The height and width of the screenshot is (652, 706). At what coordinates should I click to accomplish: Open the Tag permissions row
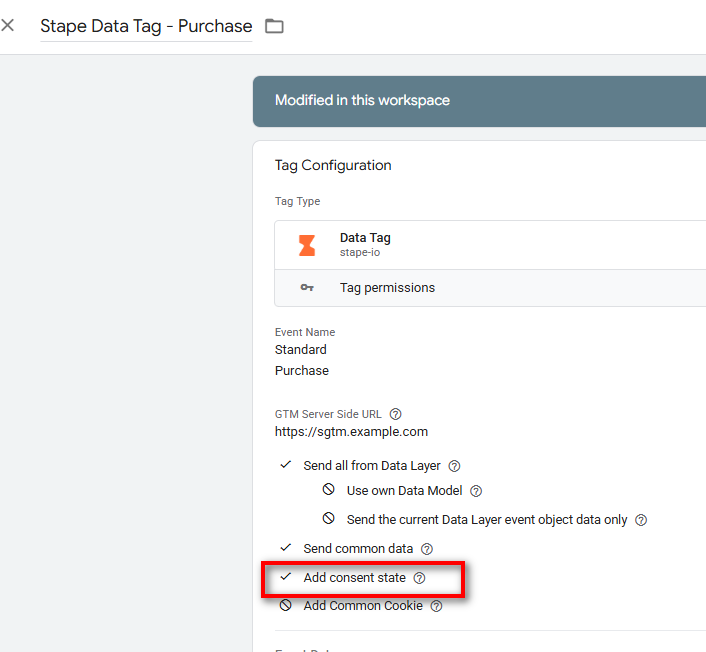[x=490, y=288]
